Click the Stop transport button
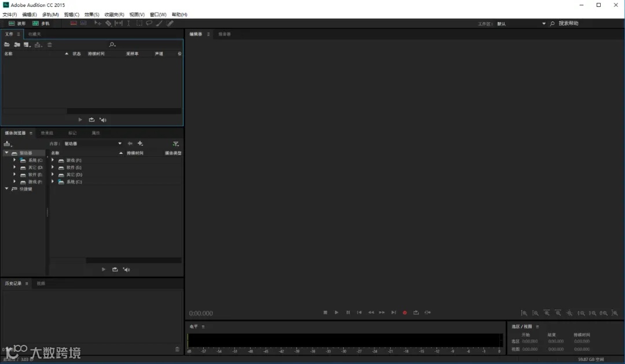This screenshot has height=364, width=625. 325,312
